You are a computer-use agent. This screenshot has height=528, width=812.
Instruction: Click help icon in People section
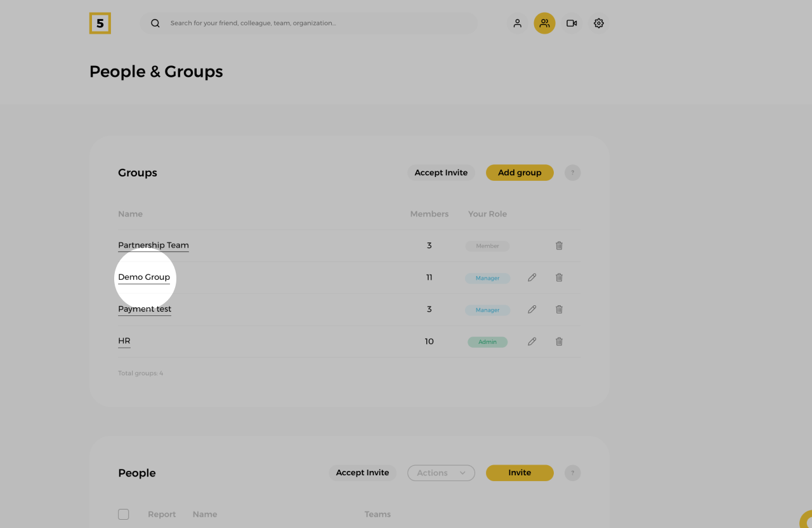tap(572, 473)
